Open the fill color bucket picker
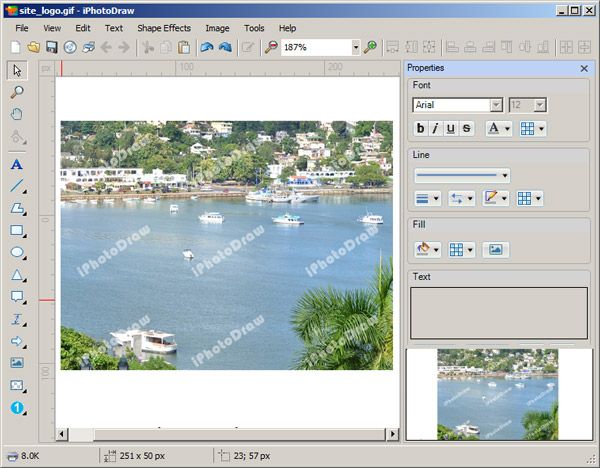The image size is (600, 468). click(427, 249)
